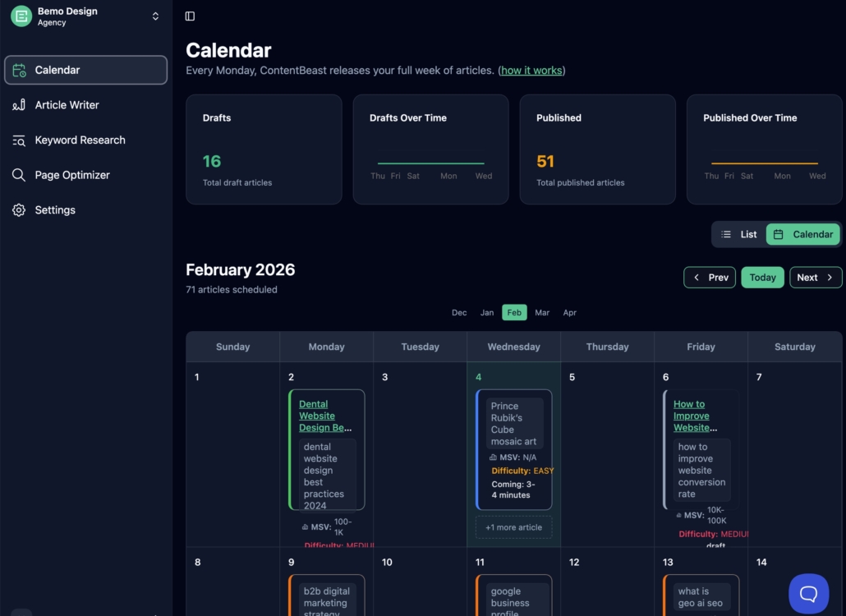The height and width of the screenshot is (616, 846).
Task: Click the Article Writer pen icon
Action: (x=19, y=105)
